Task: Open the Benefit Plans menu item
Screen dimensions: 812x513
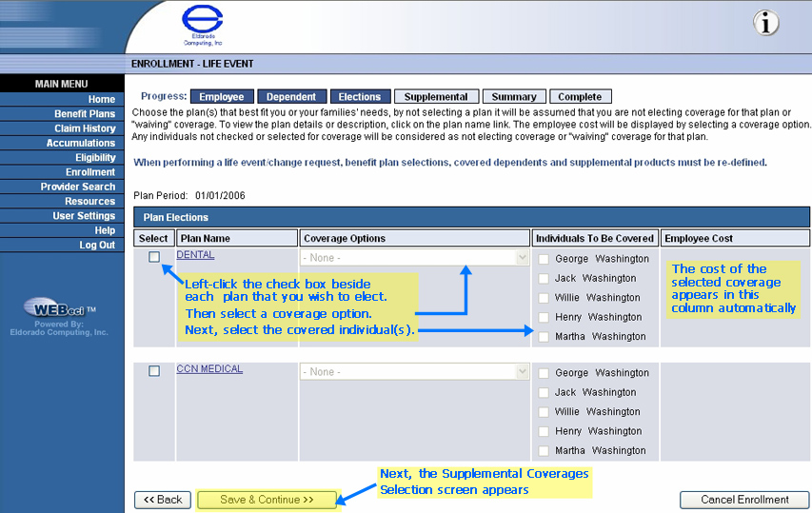Action: (x=84, y=114)
